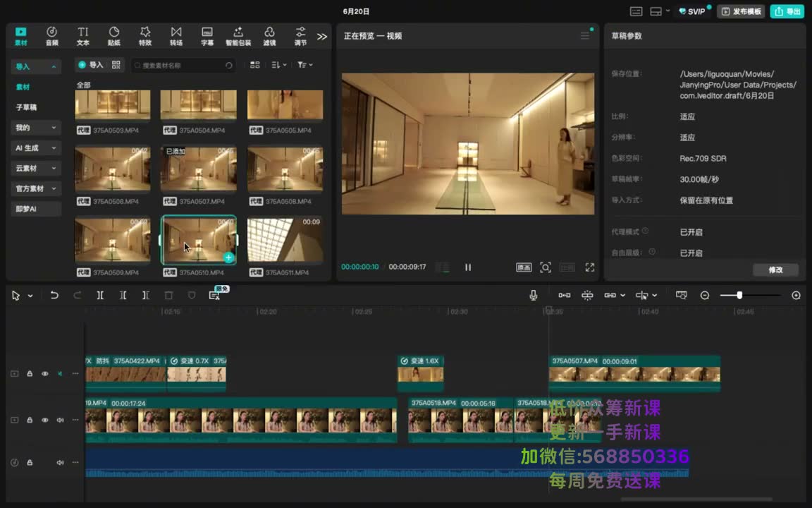
Task: Adjust the timeline zoom slider handle
Action: pyautogui.click(x=739, y=295)
